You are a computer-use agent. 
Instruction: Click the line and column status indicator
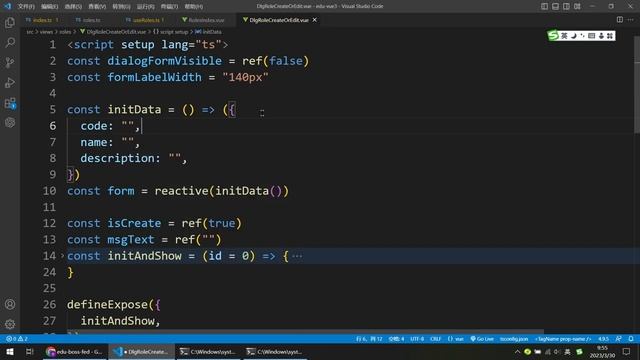(x=369, y=339)
